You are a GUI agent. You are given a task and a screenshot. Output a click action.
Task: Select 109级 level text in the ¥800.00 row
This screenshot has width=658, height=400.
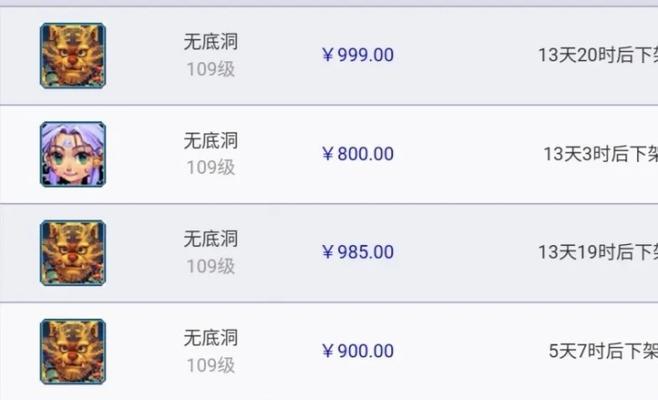(211, 167)
